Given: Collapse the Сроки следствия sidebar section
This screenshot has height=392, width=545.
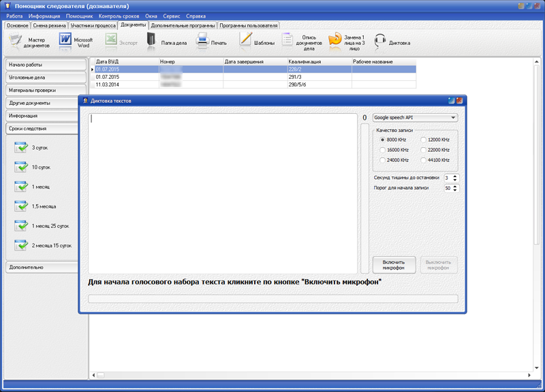Looking at the screenshot, I should [x=42, y=129].
